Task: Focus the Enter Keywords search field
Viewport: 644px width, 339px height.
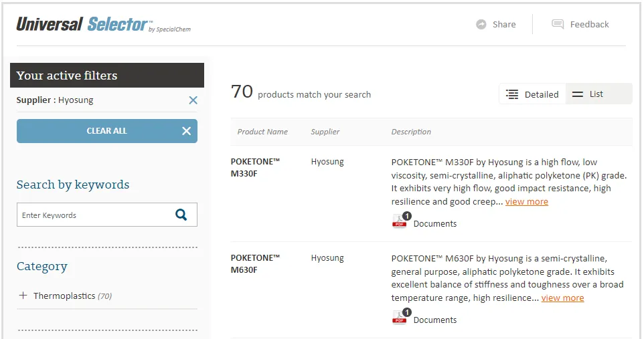Action: [x=107, y=215]
